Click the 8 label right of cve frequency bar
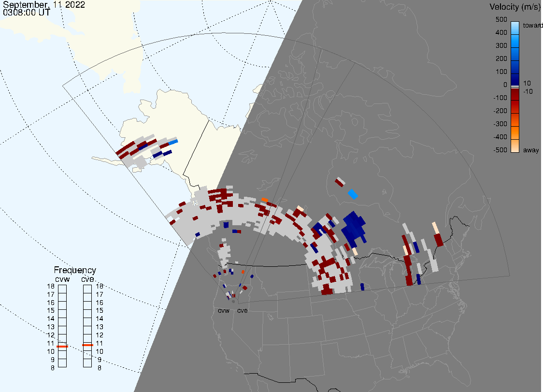Image resolution: width=543 pixels, height=392 pixels. coord(100,368)
